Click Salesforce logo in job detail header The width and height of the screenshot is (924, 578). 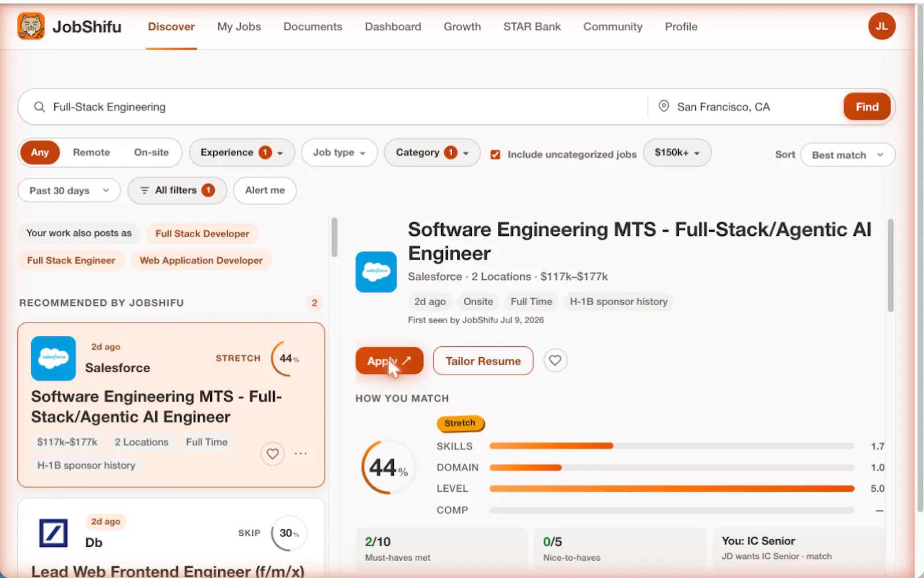(376, 272)
